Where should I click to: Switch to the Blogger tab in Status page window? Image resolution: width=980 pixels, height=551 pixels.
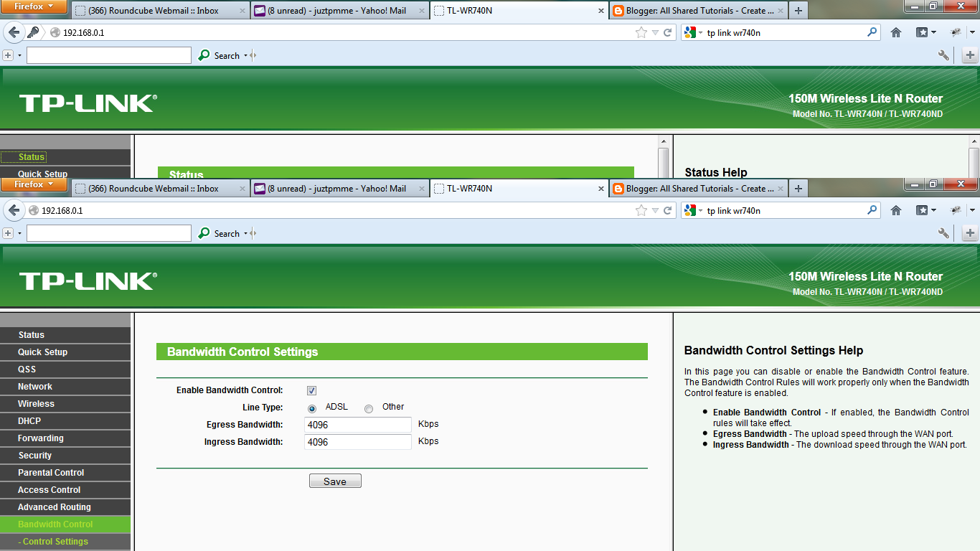click(x=698, y=11)
